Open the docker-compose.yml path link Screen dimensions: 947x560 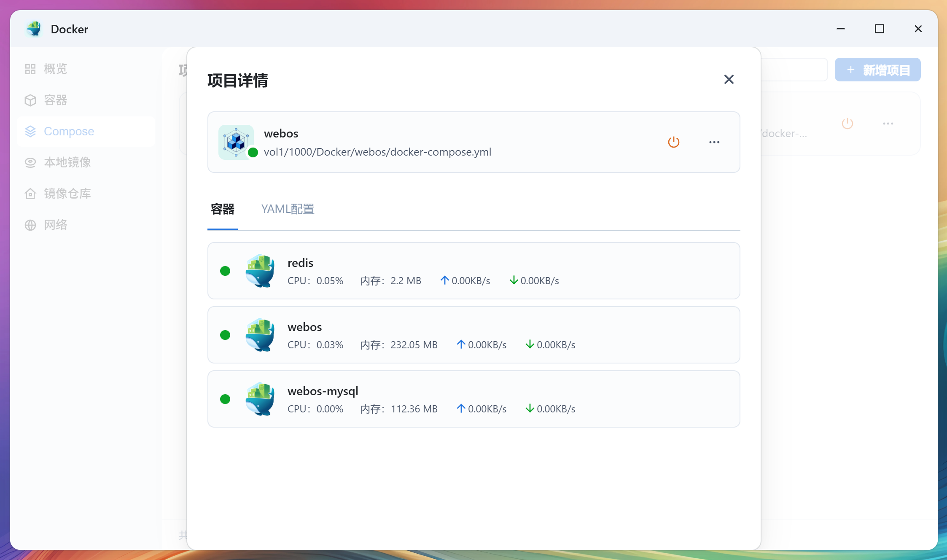pyautogui.click(x=377, y=152)
